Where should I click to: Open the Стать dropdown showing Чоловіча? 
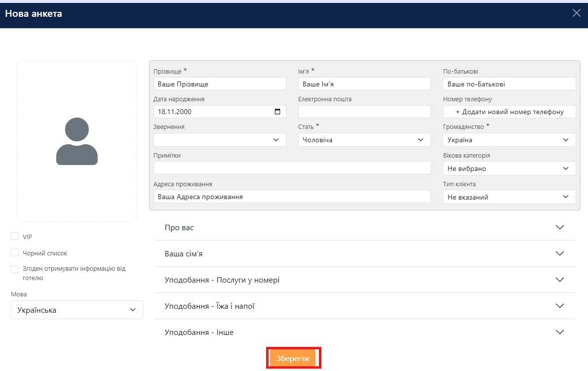364,140
